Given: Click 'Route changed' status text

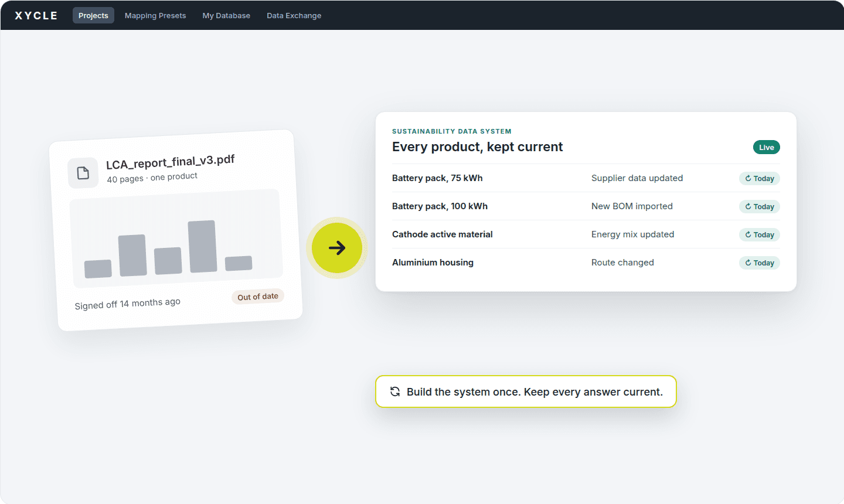Looking at the screenshot, I should (622, 263).
